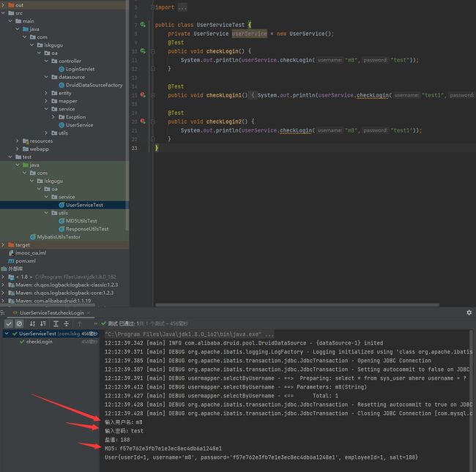
Task: Expand the mapper package
Action: pyautogui.click(x=46, y=101)
